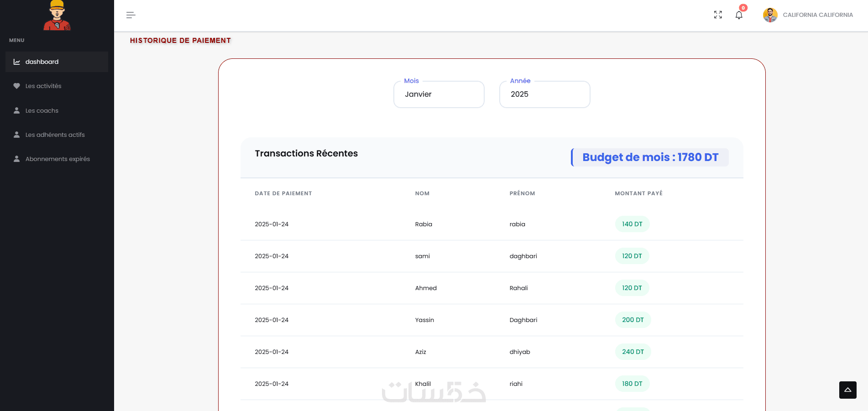Screen dimensions: 868x411
Task: Click the Date de Paiement column header
Action: (283, 193)
